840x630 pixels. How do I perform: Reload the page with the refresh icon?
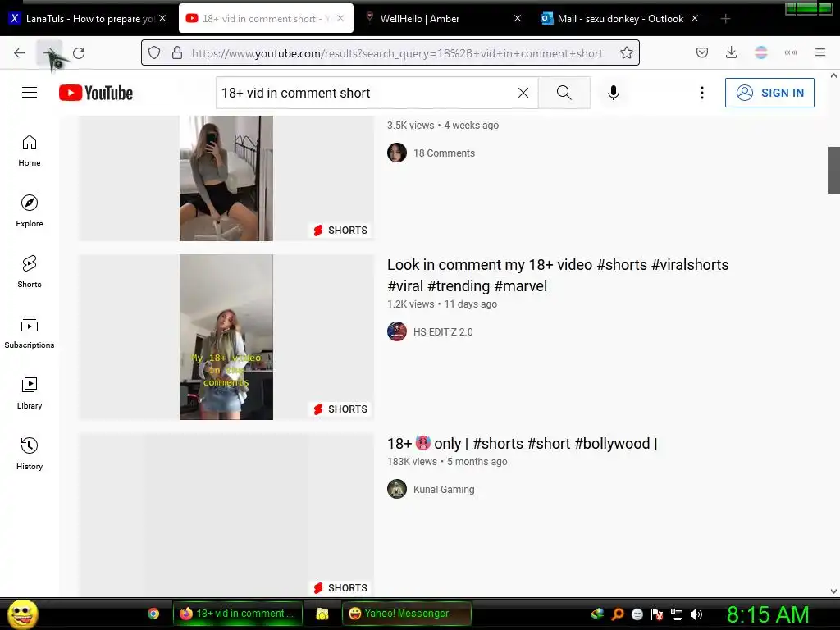click(x=79, y=52)
